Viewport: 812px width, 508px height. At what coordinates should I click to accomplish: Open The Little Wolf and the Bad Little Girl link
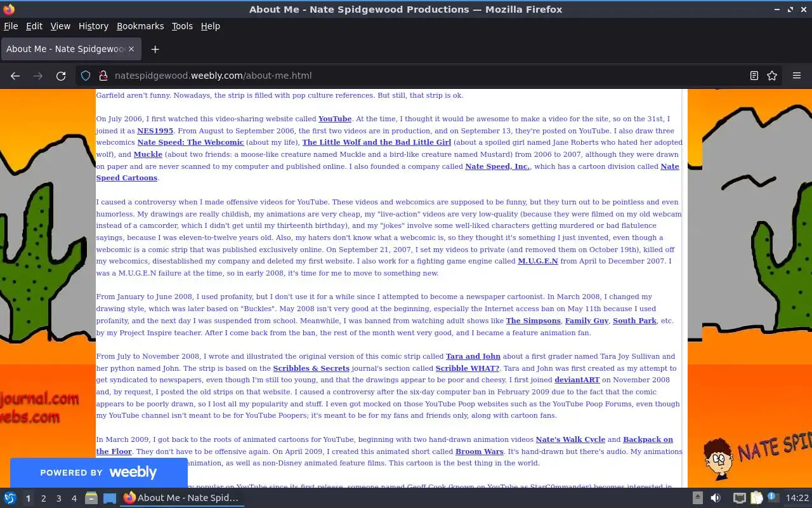click(x=377, y=142)
